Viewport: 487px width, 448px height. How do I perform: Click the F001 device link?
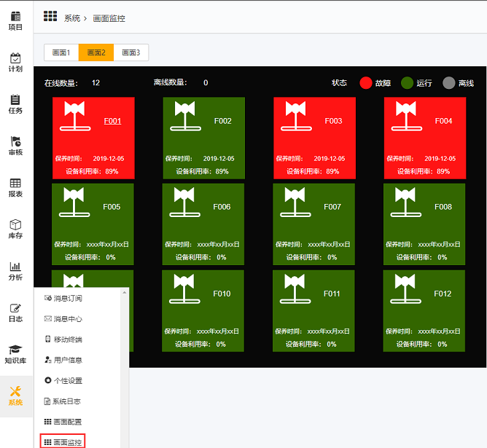click(112, 121)
